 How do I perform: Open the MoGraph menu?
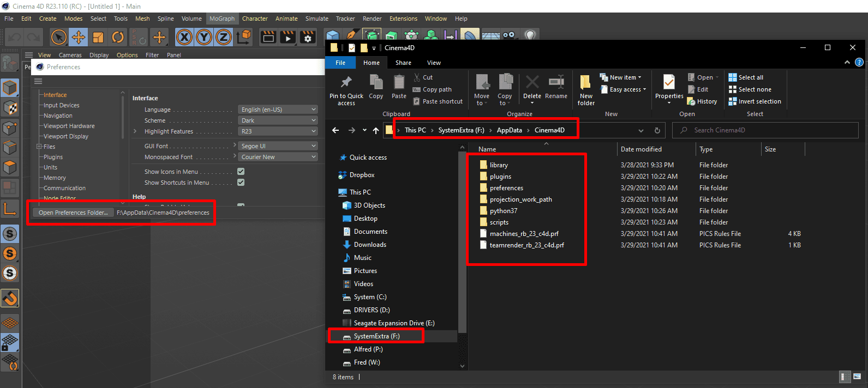pyautogui.click(x=222, y=19)
